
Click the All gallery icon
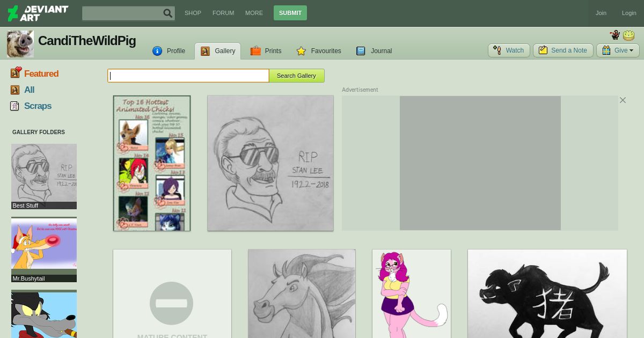pyautogui.click(x=15, y=90)
